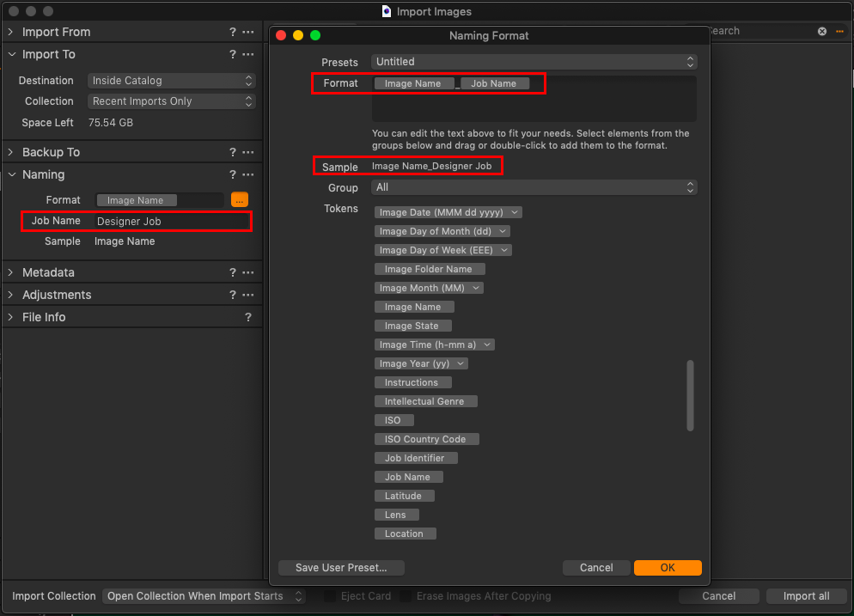Click the tokens list scrollbar

690,395
